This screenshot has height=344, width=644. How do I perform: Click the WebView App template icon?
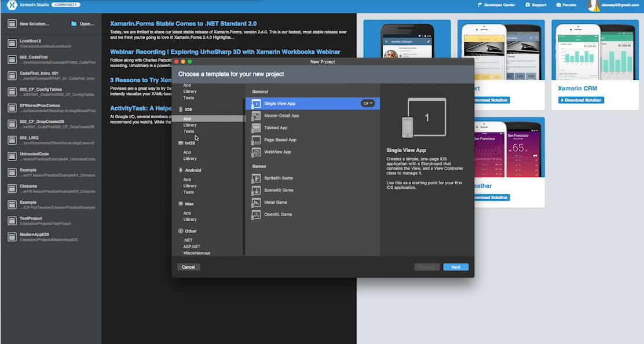pos(256,152)
